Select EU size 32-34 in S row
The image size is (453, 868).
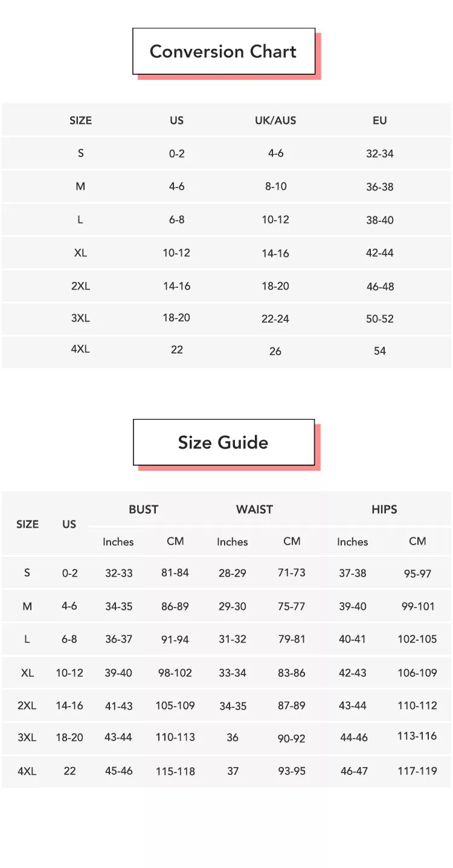tap(379, 154)
